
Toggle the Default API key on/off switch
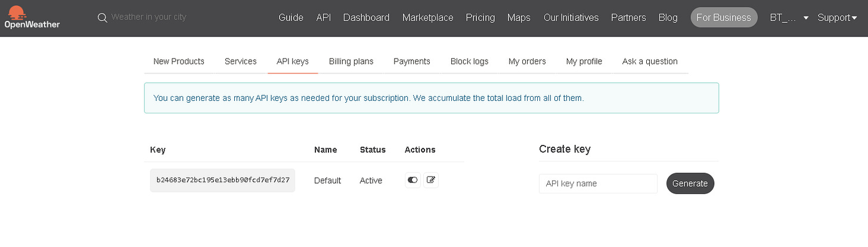pos(413,180)
